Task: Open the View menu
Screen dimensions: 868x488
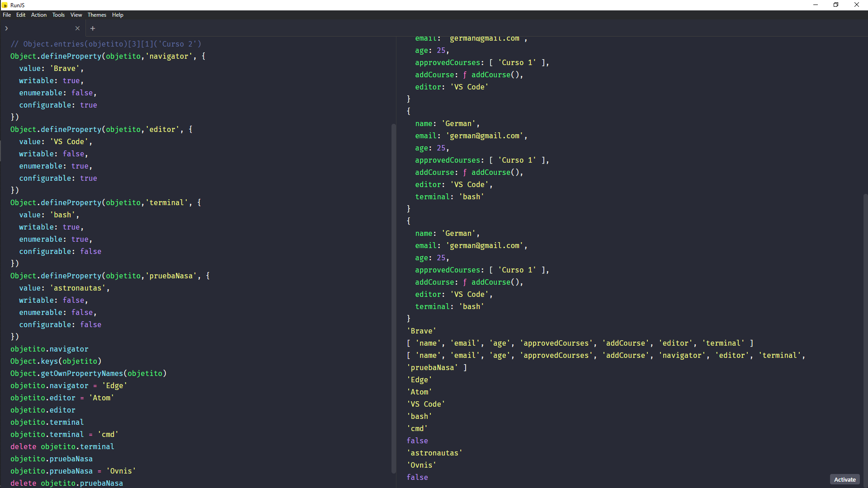Action: pyautogui.click(x=76, y=15)
